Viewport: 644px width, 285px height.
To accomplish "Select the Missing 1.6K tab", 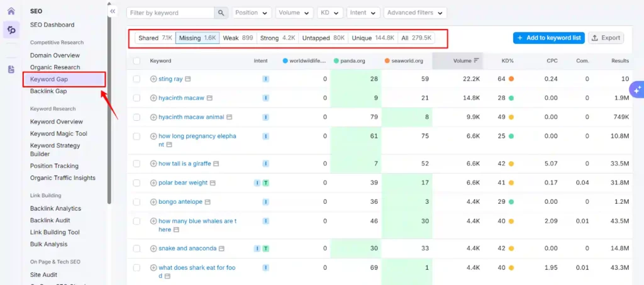I will 197,38.
